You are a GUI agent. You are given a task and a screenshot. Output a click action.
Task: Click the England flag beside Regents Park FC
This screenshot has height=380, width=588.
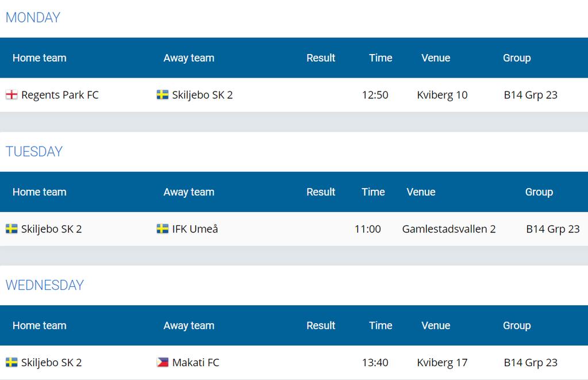tap(11, 94)
